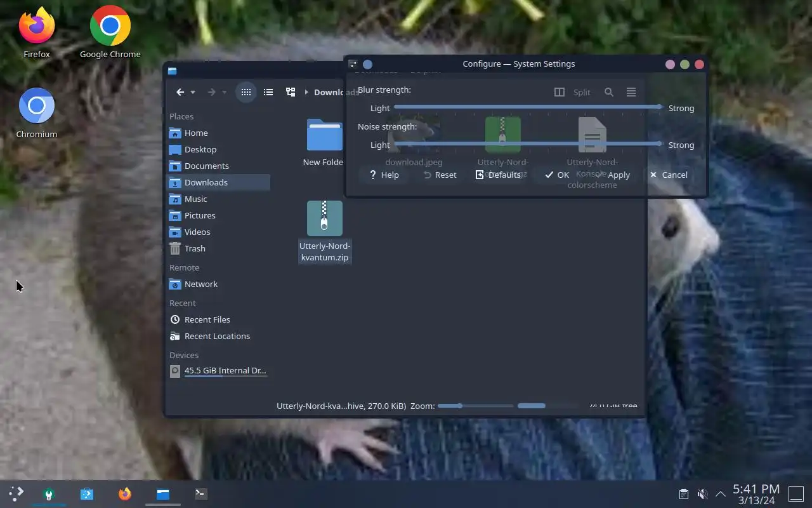This screenshot has height=508, width=812.
Task: Show Recent Locations in sidebar
Action: 218,336
